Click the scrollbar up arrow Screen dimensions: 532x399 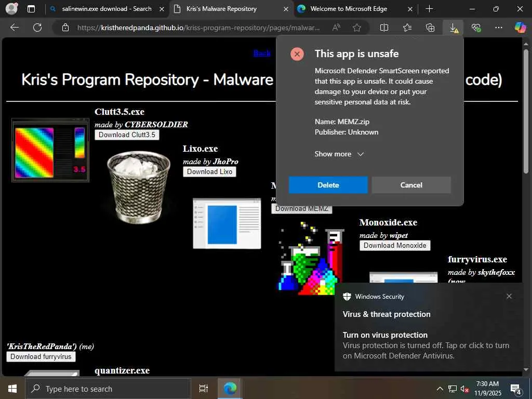(x=526, y=44)
